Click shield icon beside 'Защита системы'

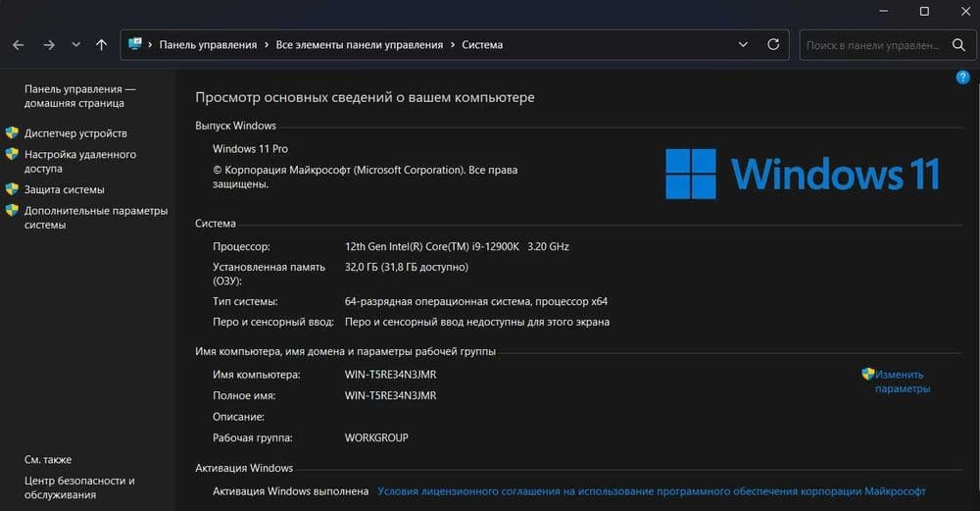click(12, 189)
